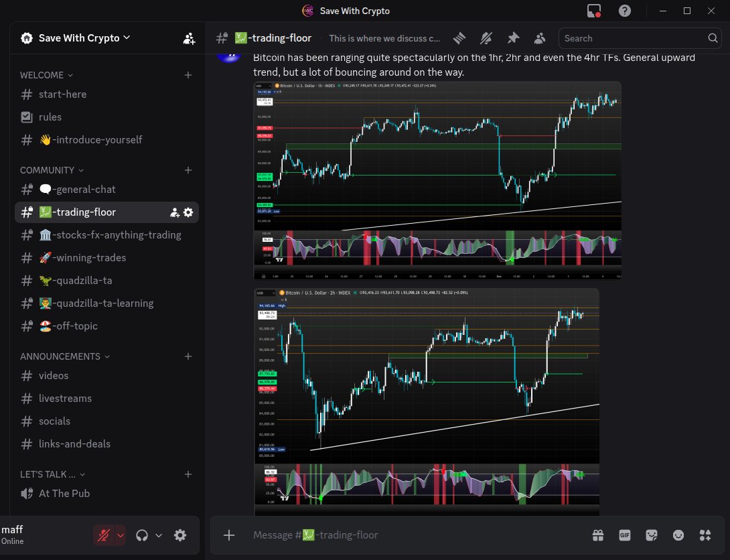The height and width of the screenshot is (560, 730).
Task: Open the microphone device dropdown
Action: coord(121,535)
